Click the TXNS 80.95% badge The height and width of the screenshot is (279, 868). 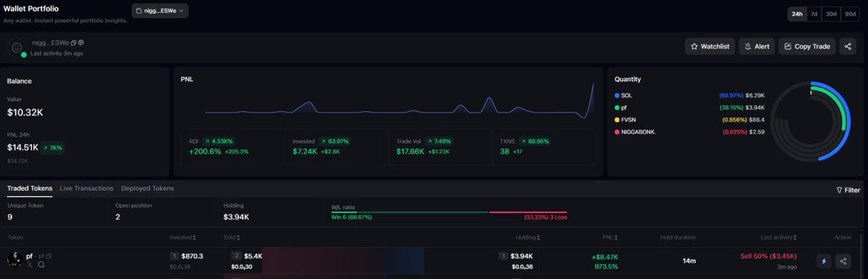point(535,141)
